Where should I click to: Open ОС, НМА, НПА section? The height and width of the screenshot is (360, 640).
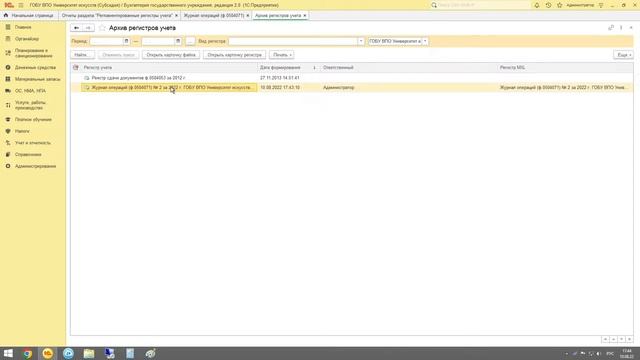30,91
